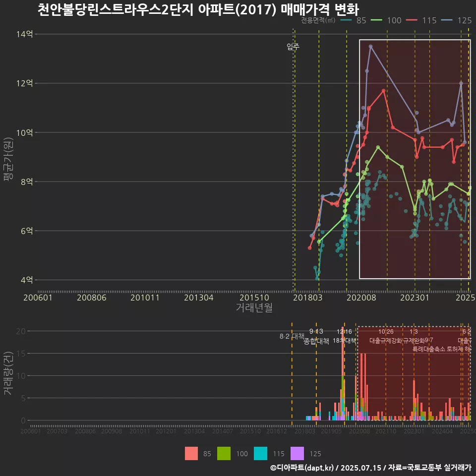Click the 6억 y-axis label
This screenshot has height=476, width=476.
(27, 231)
